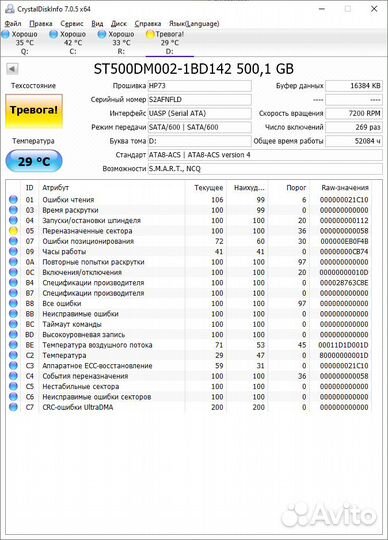The image size is (388, 540).
Task: Click status icon for Ошибки позиционирования
Action: [13, 241]
